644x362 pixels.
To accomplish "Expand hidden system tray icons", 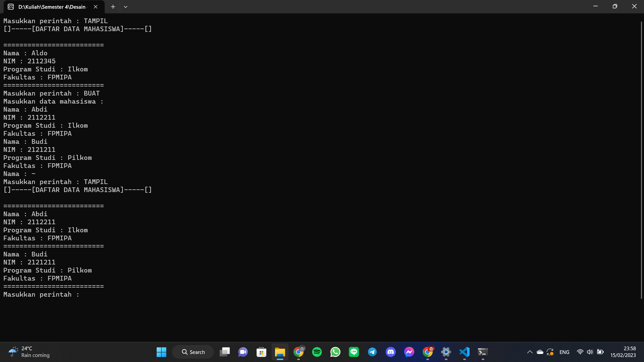I will pos(530,352).
